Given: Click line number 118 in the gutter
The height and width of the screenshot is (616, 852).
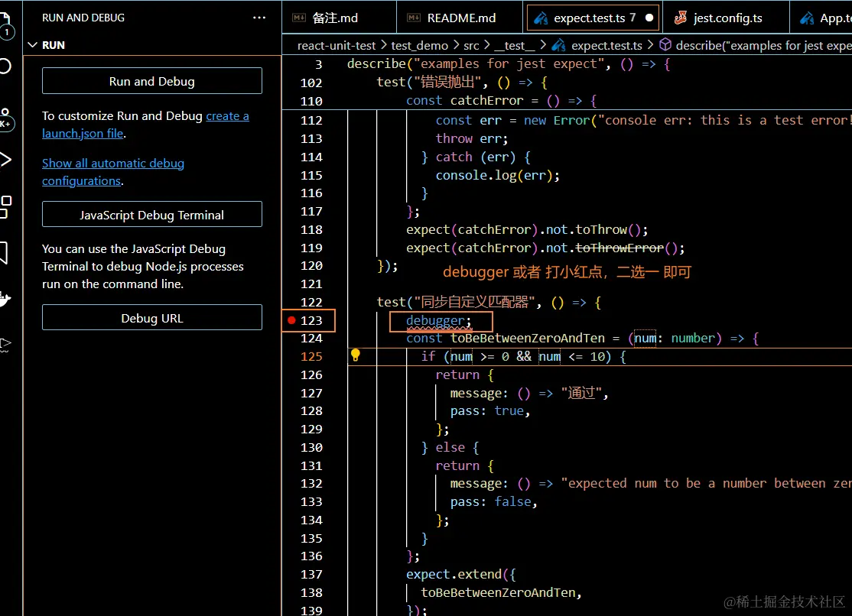Looking at the screenshot, I should 311,230.
